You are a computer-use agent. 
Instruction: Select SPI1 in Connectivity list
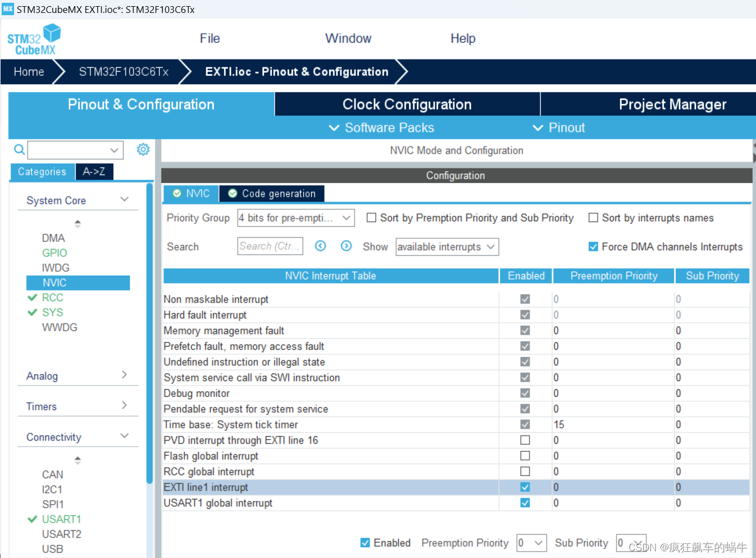point(53,504)
